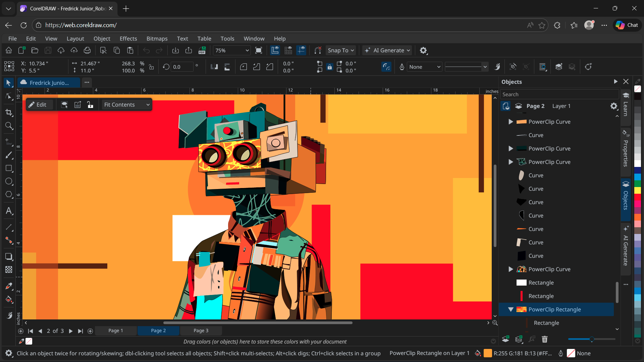
Task: Collapse the PowerClip Rectangle layer tree
Action: (511, 309)
